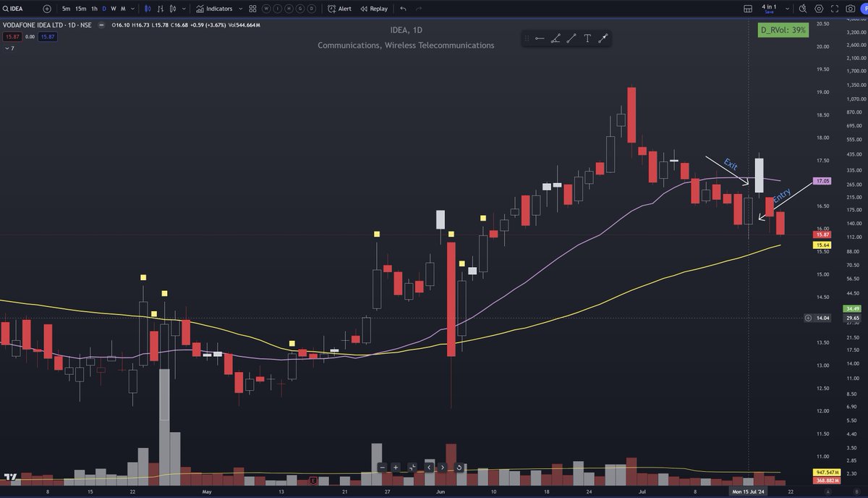
Task: Click the blue 15.87 buy price button
Action: [x=48, y=37]
